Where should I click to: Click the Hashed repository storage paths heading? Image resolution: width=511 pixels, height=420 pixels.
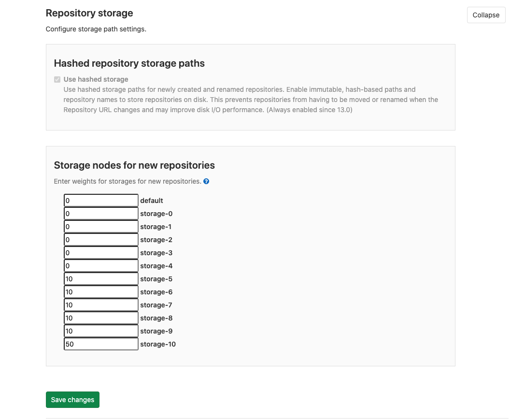coord(129,63)
